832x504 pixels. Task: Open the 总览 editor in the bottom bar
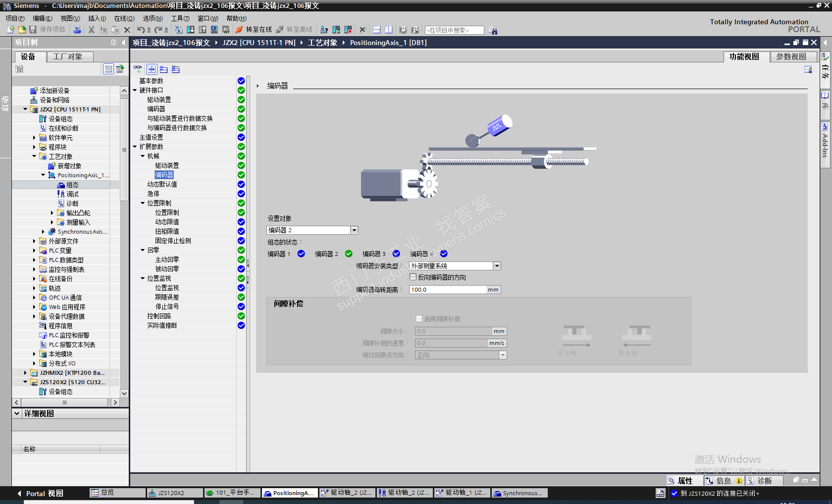tap(117, 493)
